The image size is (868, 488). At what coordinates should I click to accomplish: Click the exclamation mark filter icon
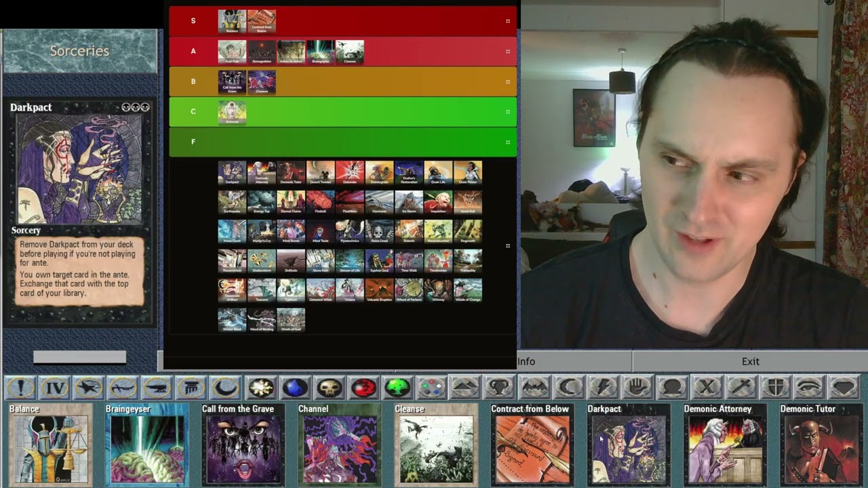coord(20,388)
